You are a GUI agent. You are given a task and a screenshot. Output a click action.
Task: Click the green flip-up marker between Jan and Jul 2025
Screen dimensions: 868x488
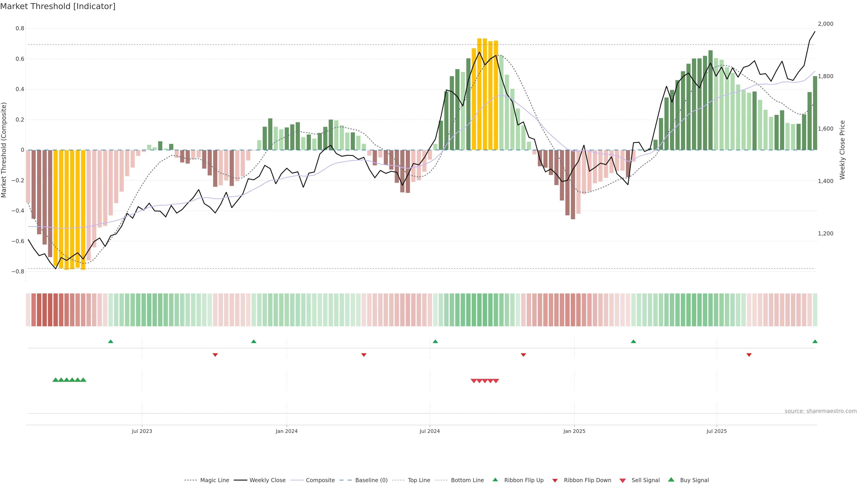(633, 342)
